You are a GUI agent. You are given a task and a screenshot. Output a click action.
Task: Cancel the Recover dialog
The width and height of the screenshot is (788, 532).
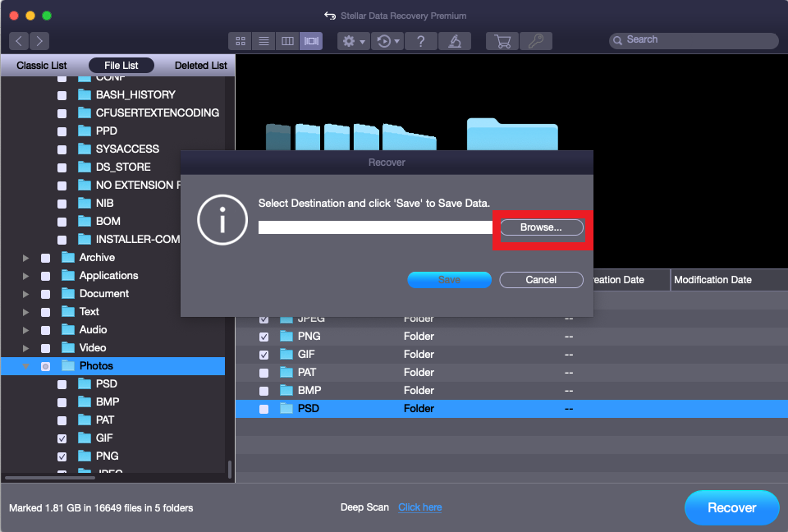(541, 280)
